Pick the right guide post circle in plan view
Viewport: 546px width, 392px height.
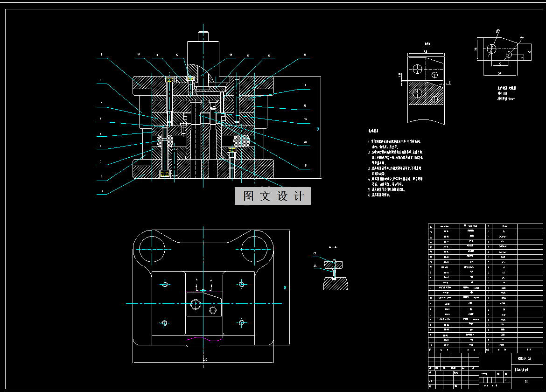pyautogui.click(x=254, y=249)
